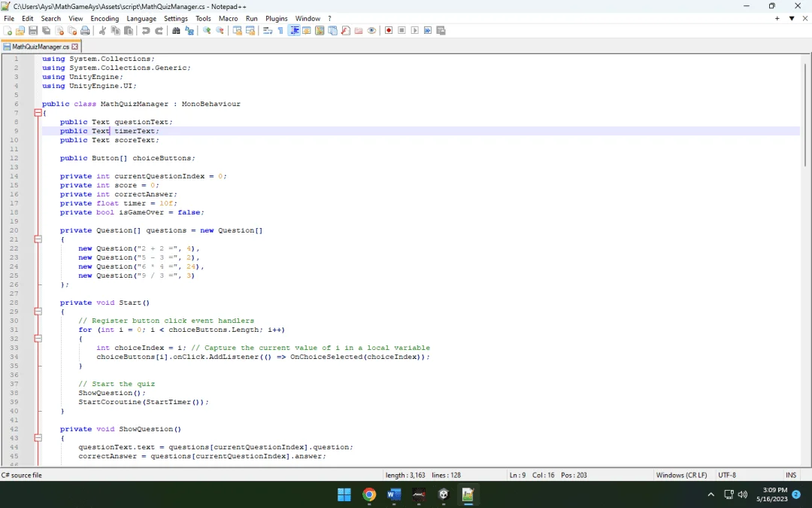Open the Folder as Workspace panel
812x508 pixels.
coord(359,31)
